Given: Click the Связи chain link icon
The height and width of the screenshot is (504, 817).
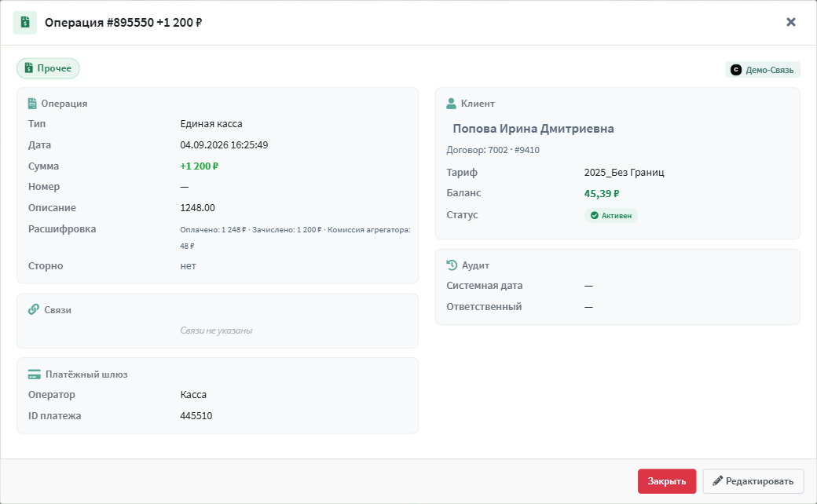Looking at the screenshot, I should [34, 309].
